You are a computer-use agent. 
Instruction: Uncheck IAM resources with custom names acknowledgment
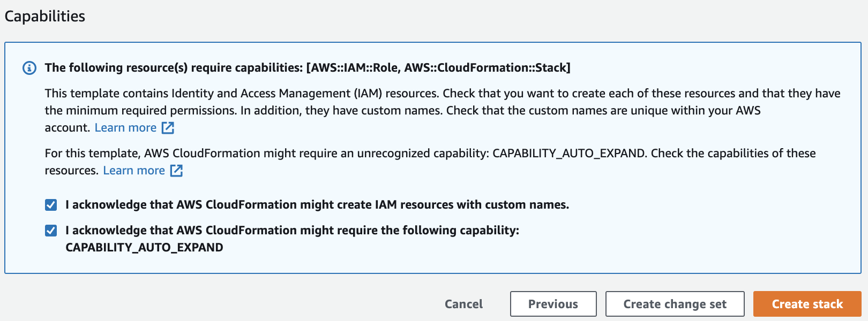[x=51, y=205]
